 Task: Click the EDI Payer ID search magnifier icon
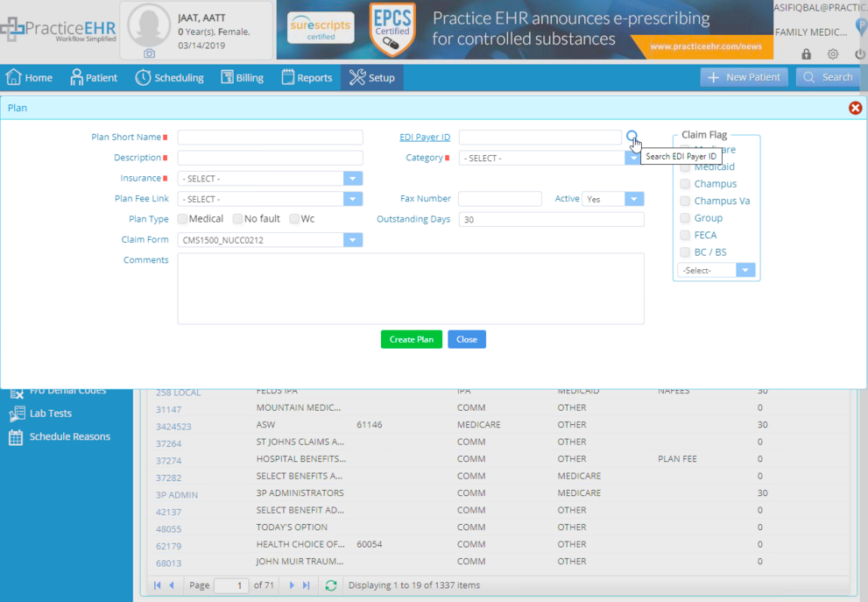632,136
